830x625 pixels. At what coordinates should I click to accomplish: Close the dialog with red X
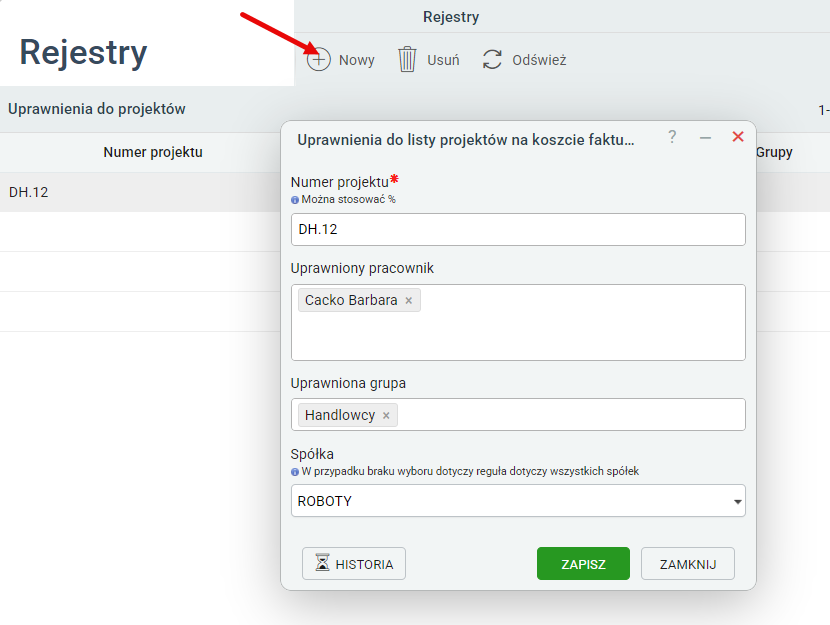pyautogui.click(x=738, y=137)
